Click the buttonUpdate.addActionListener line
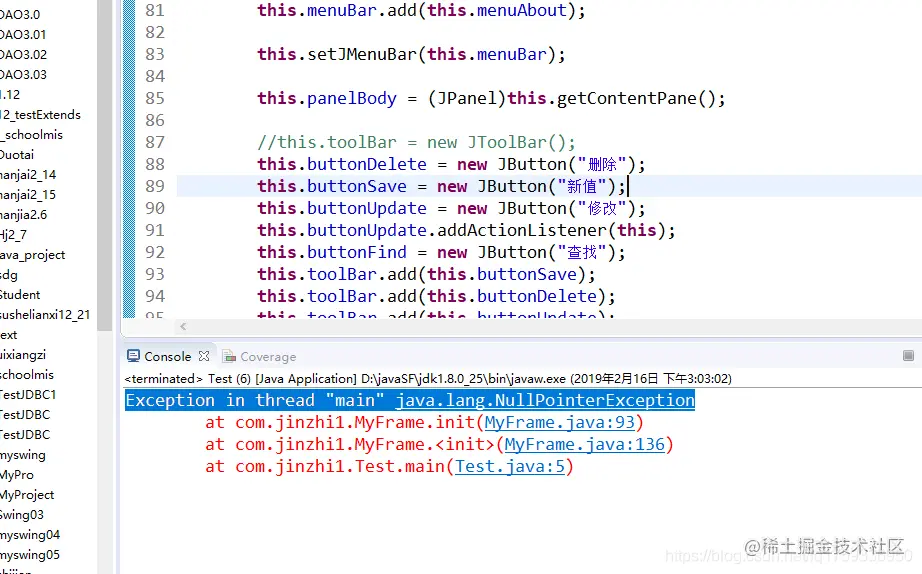 tap(466, 230)
